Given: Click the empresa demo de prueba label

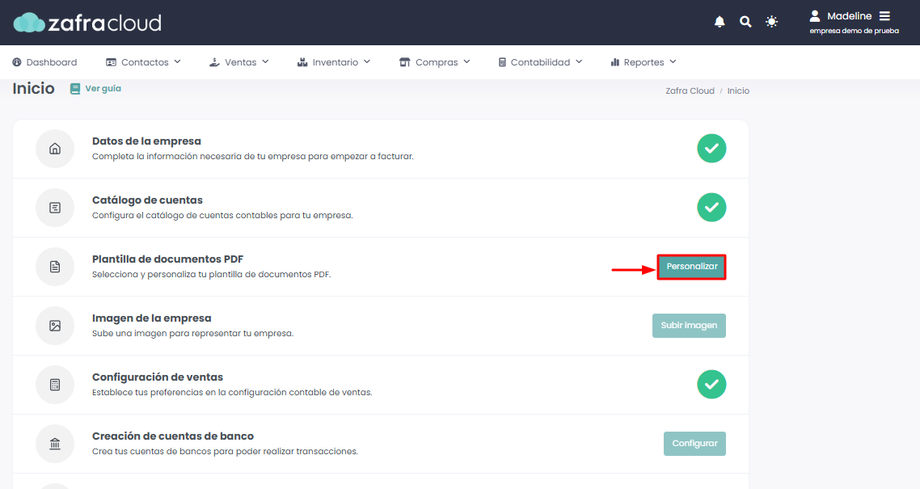Looking at the screenshot, I should 854,31.
